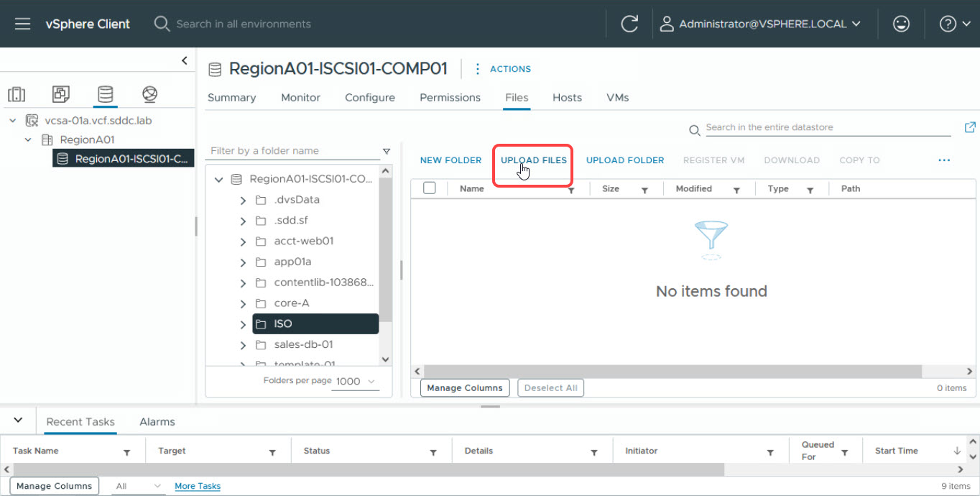The width and height of the screenshot is (980, 496).
Task: Refresh the vSphere Client view
Action: click(629, 24)
